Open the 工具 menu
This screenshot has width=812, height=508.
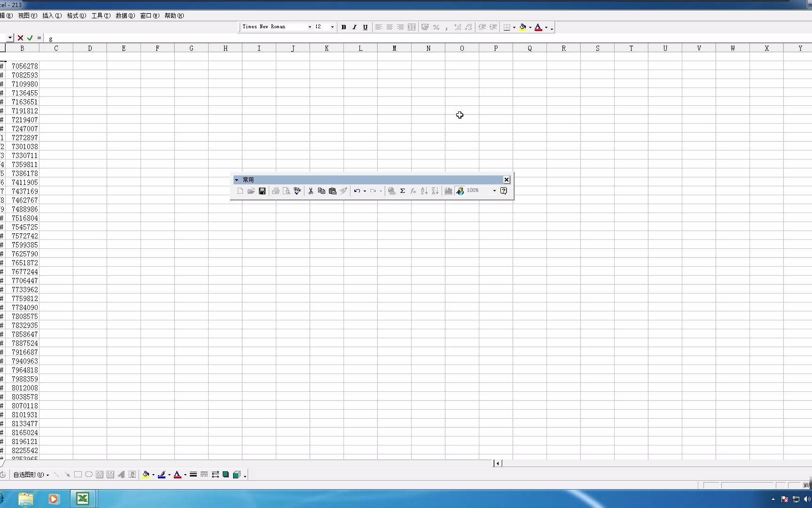click(x=100, y=16)
